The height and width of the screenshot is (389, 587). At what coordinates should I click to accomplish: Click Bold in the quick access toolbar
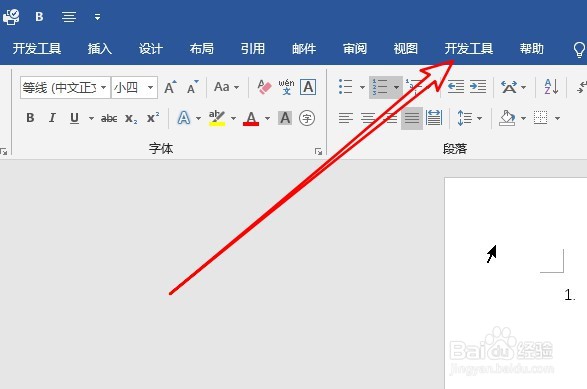(x=39, y=17)
